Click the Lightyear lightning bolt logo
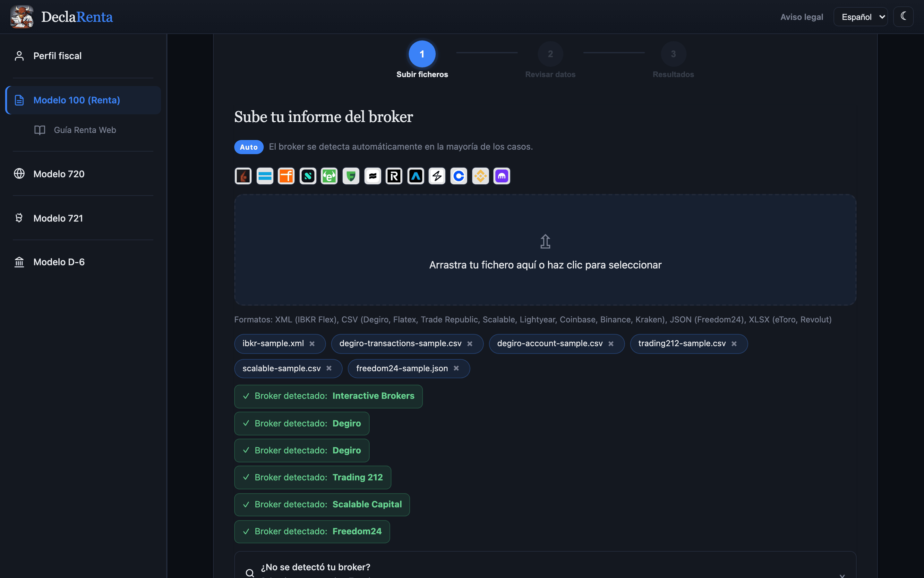 (437, 176)
